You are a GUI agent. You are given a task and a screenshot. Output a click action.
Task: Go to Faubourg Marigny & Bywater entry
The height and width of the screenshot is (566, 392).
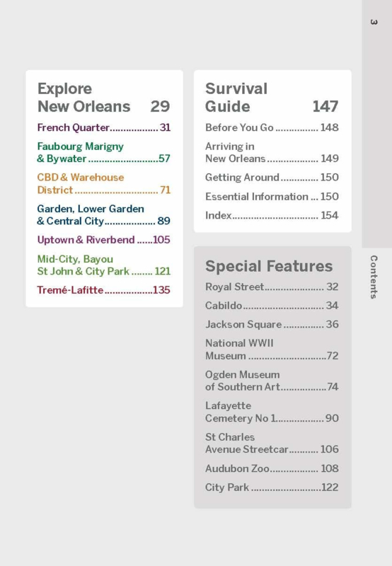[x=103, y=152]
